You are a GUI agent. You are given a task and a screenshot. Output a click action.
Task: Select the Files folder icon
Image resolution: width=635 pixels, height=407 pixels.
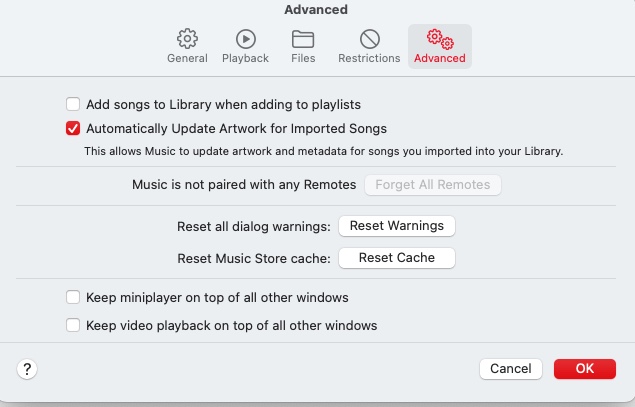point(303,39)
